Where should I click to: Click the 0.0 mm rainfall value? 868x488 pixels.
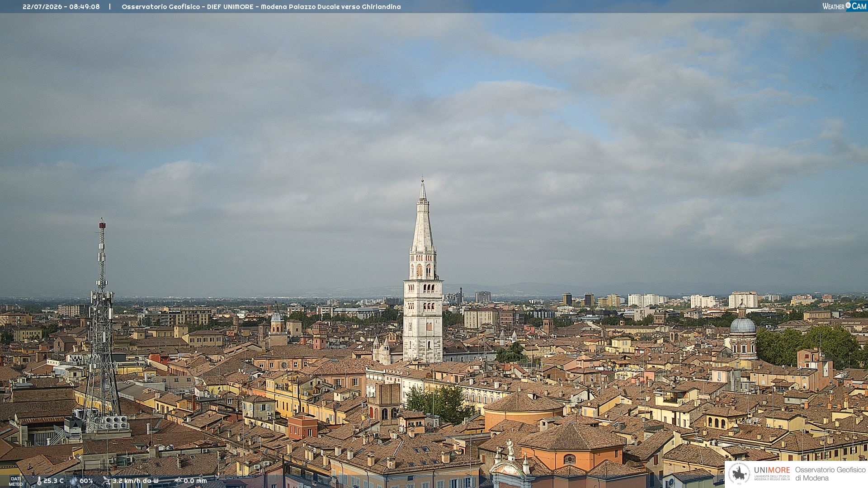(195, 481)
